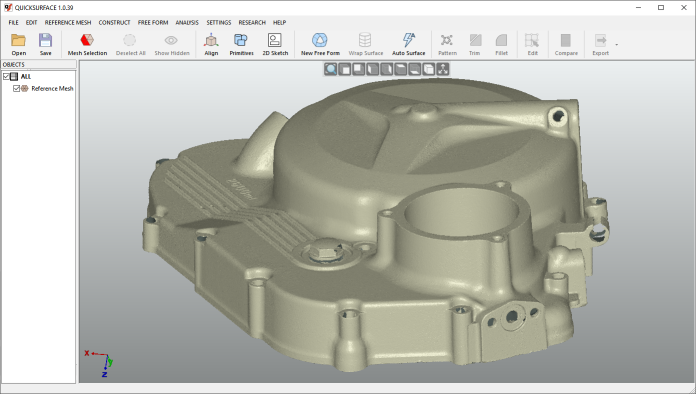Click the Save button
The image size is (696, 394).
point(45,45)
